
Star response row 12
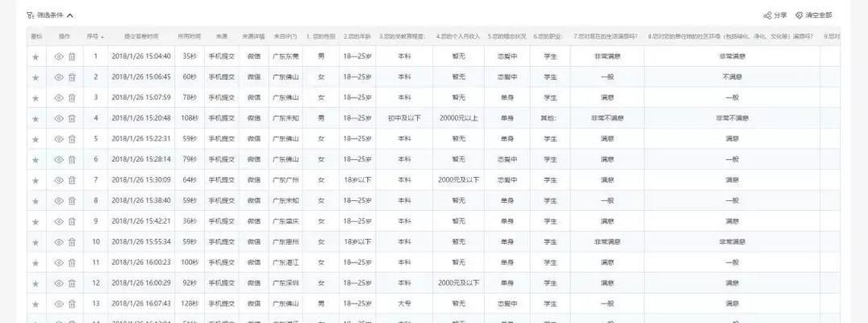click(x=35, y=283)
